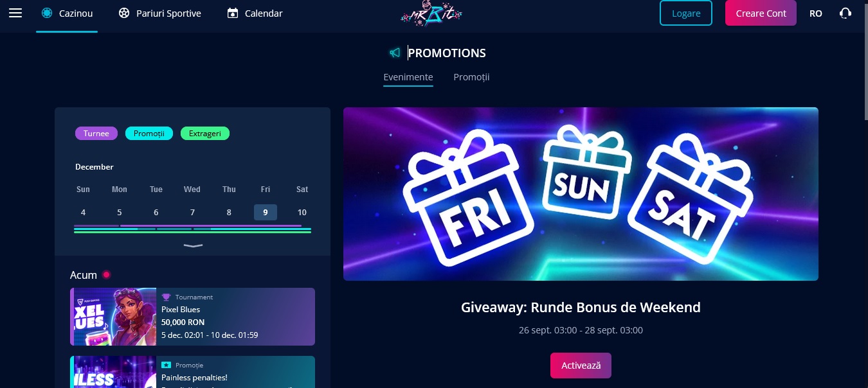Click the Calendar icon in navbar

pos(233,13)
